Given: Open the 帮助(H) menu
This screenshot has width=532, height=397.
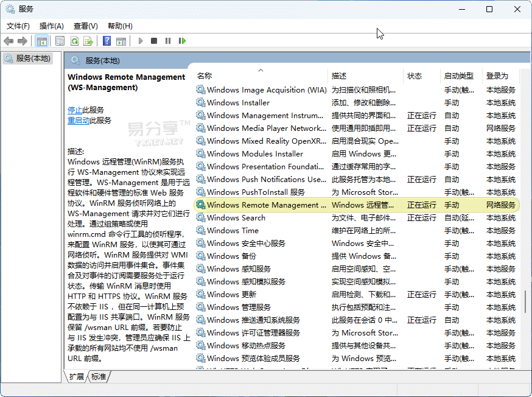Looking at the screenshot, I should click(x=120, y=26).
